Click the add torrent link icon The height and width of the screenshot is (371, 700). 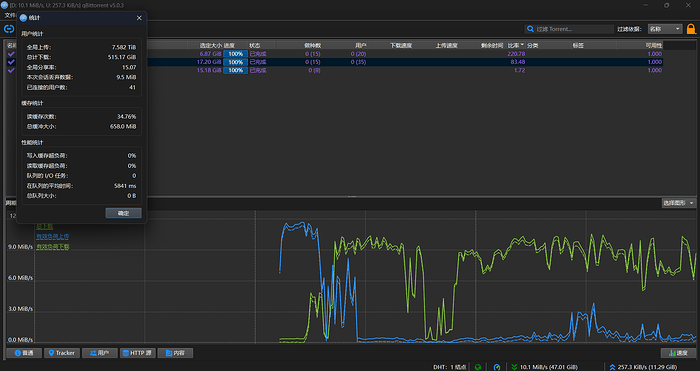pyautogui.click(x=8, y=29)
